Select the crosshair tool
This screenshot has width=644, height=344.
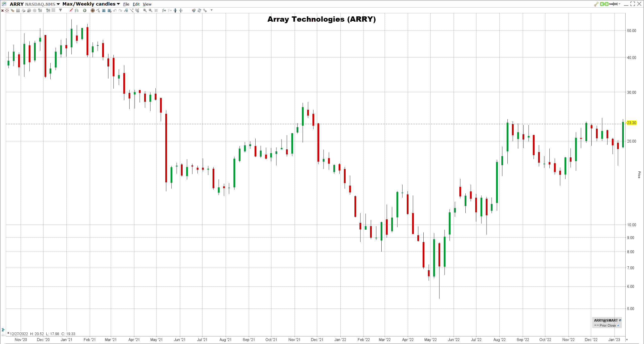click(93, 10)
